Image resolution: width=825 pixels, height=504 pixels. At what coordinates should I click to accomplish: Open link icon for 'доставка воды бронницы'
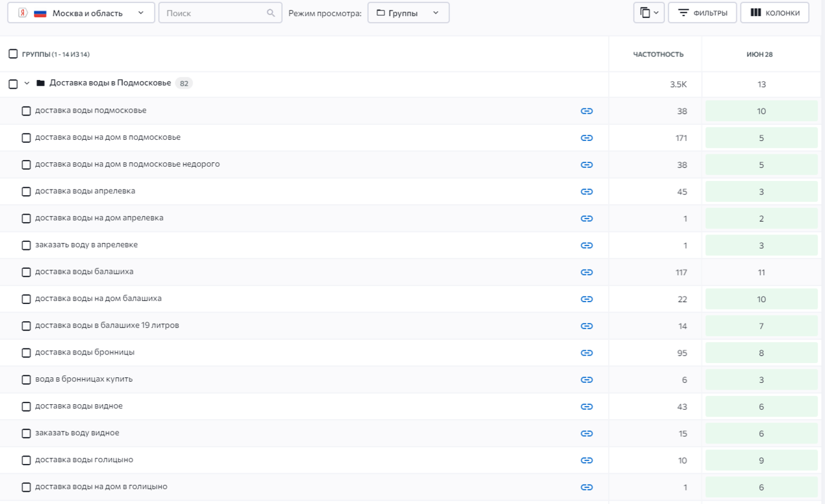click(586, 353)
